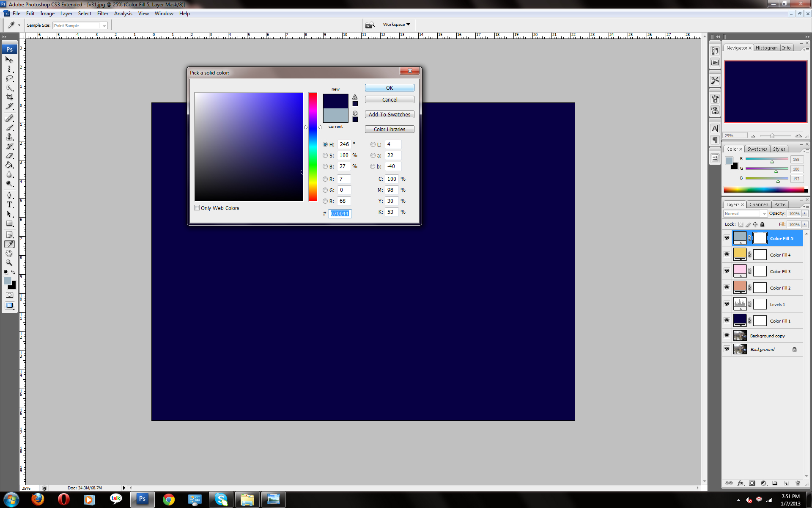Hide the Color Fill 4 layer
This screenshot has width=812, height=508.
[x=727, y=254]
